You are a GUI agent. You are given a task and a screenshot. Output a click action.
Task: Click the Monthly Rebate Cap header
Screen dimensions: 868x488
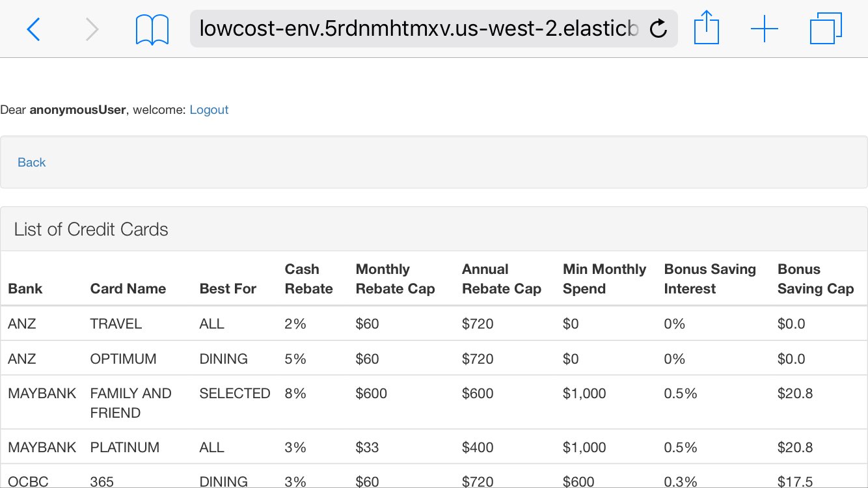(x=395, y=279)
